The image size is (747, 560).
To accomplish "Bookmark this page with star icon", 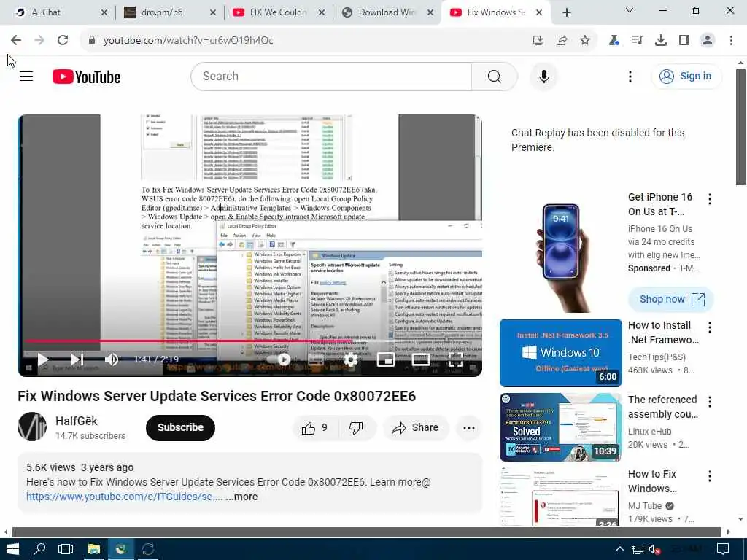I will [x=585, y=41].
